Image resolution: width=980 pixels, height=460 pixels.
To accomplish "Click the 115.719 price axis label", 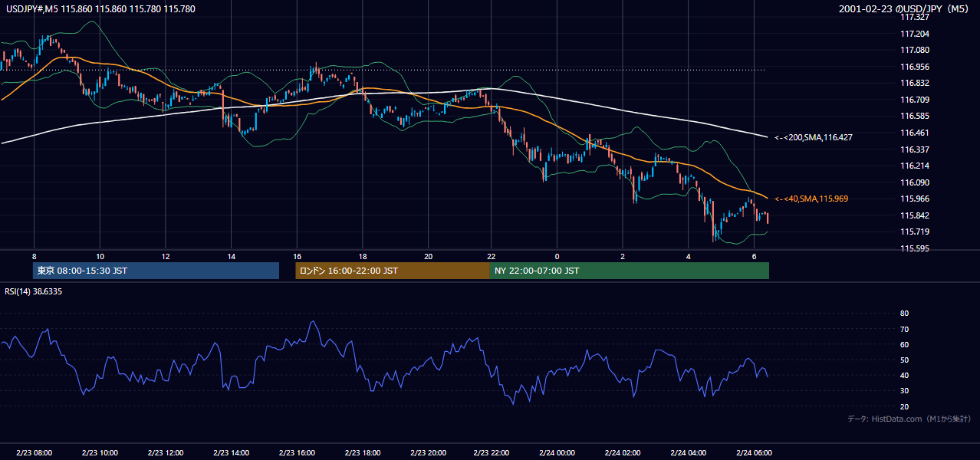I will (915, 232).
